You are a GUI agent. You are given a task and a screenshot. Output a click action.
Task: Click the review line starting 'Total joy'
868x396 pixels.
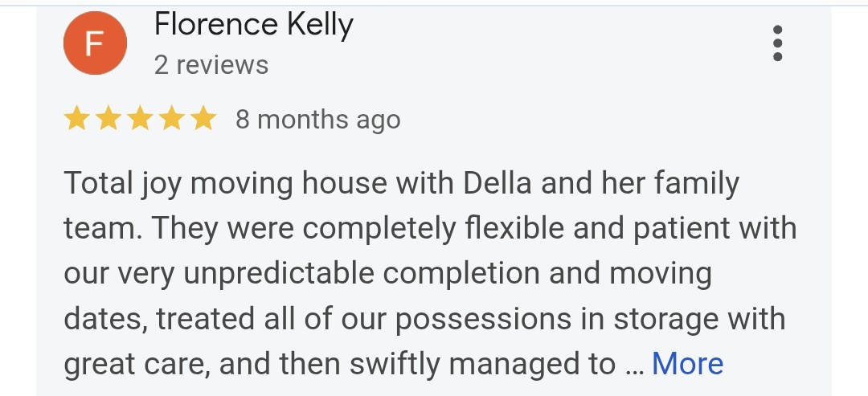[400, 184]
